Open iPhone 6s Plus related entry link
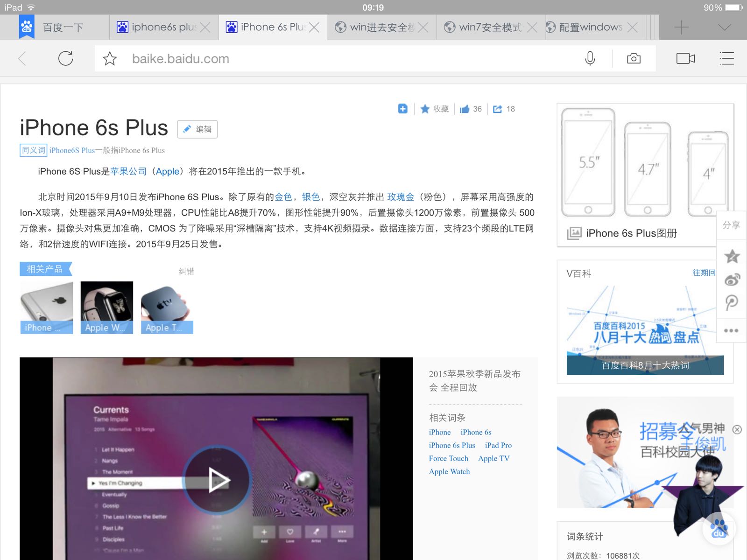Screen dimensions: 747x560 (452, 445)
